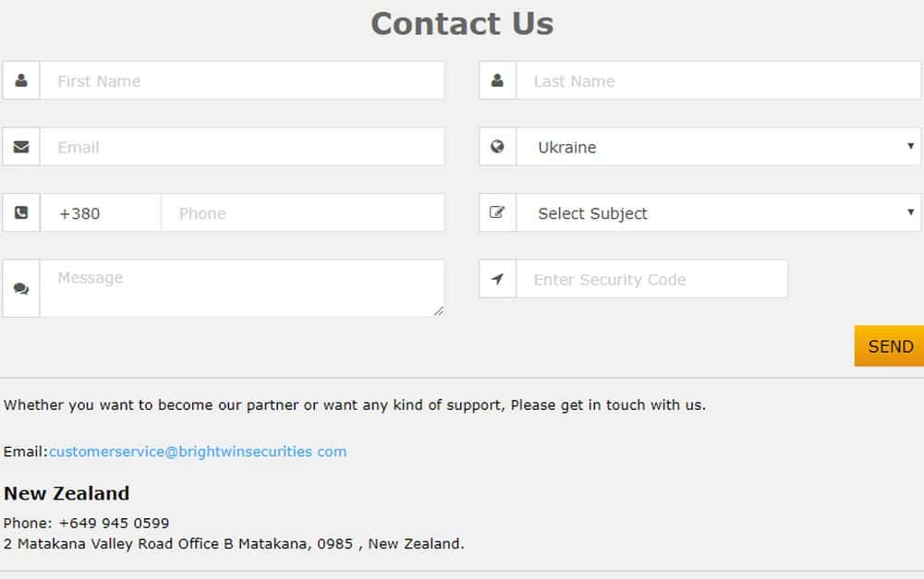Click the phone icon beside the +380 code
This screenshot has width=924, height=579.
click(x=21, y=213)
